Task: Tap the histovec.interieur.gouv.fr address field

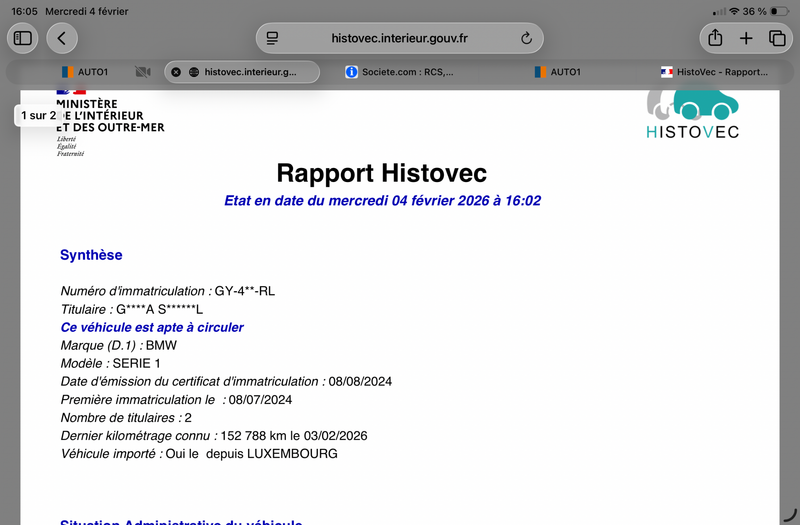Action: 399,38
